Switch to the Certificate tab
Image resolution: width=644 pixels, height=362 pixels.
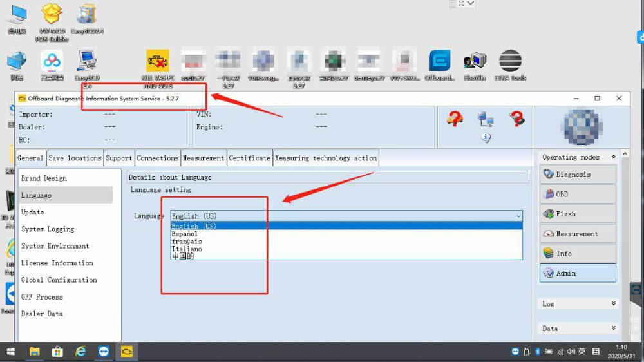(x=250, y=158)
